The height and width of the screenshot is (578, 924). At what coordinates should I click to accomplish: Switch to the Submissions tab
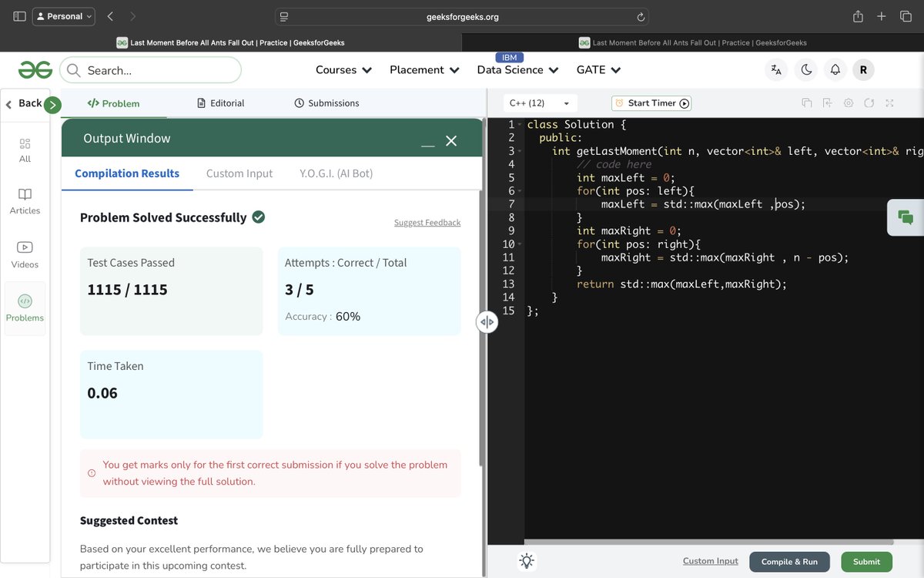click(x=327, y=103)
